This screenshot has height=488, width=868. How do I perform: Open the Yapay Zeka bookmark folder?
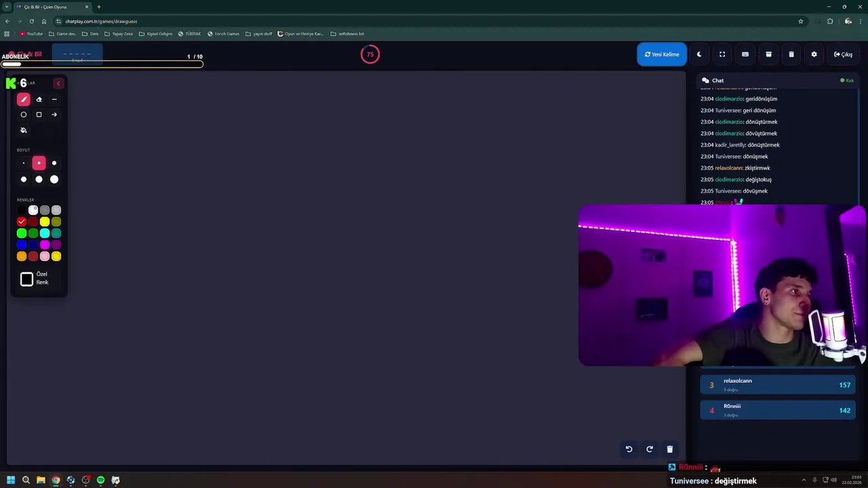tap(119, 33)
